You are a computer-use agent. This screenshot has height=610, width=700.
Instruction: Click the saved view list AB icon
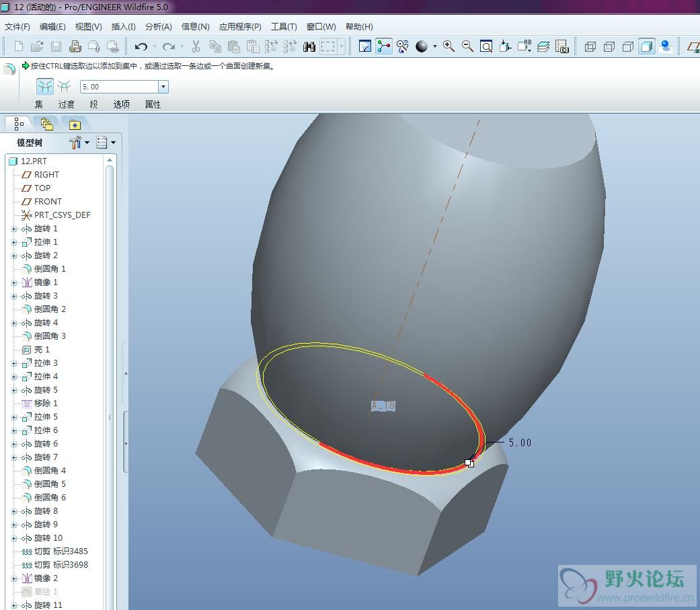pos(524,46)
